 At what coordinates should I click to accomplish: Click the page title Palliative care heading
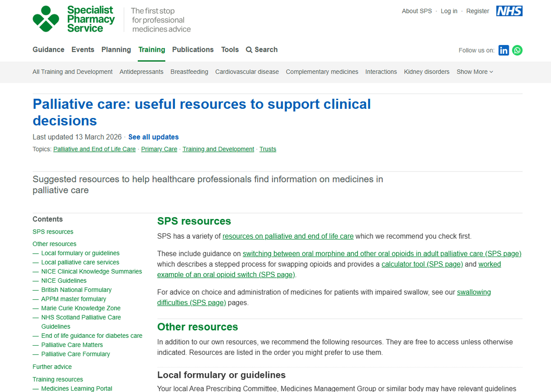(202, 112)
